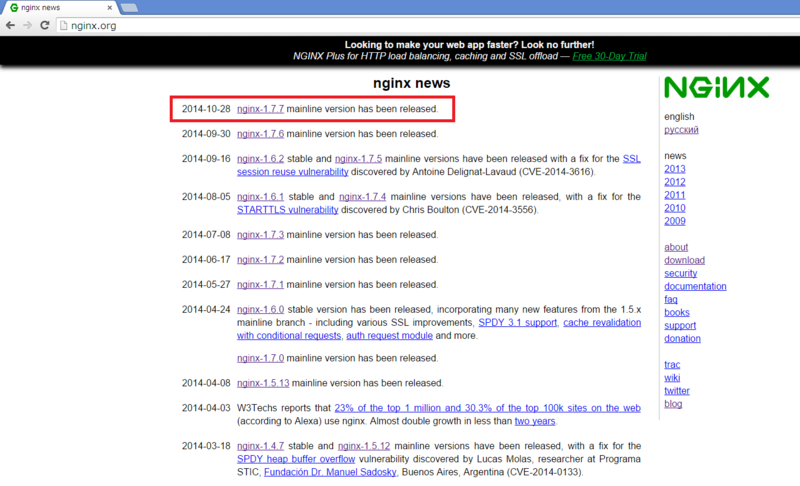This screenshot has height=486, width=800.
Task: Go to the support page
Action: (x=680, y=325)
